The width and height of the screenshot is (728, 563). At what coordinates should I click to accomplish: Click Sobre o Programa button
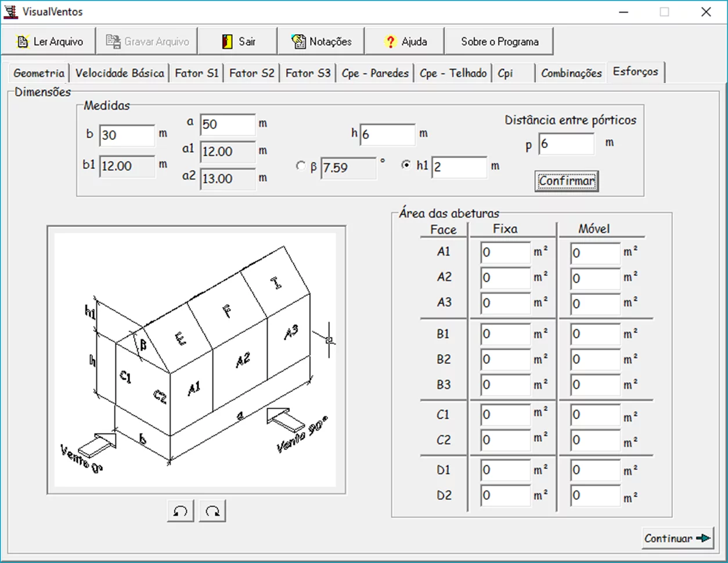[x=499, y=42]
